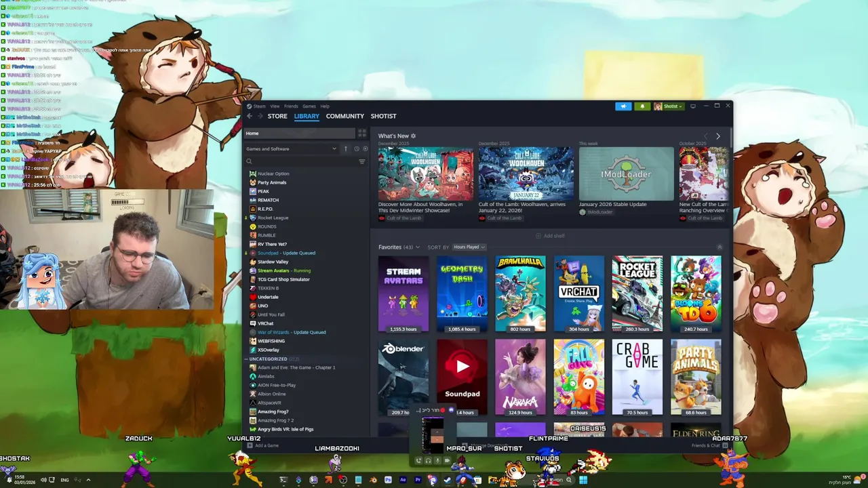Screen dimensions: 868x488
Task: Open the Shotist account dropdown
Action: 669,106
